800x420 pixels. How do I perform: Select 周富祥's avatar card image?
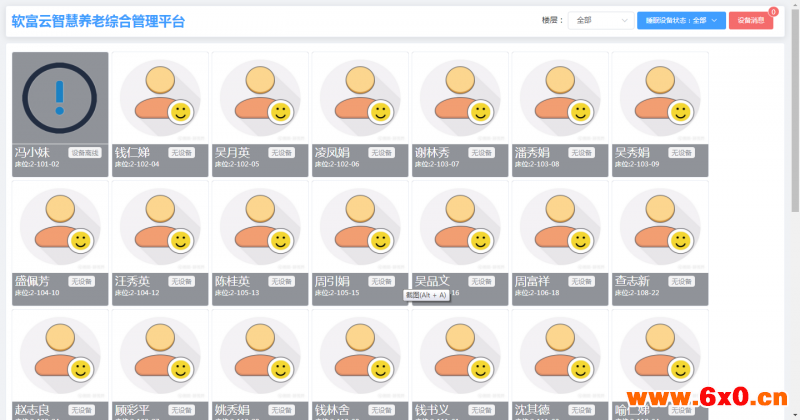point(560,227)
